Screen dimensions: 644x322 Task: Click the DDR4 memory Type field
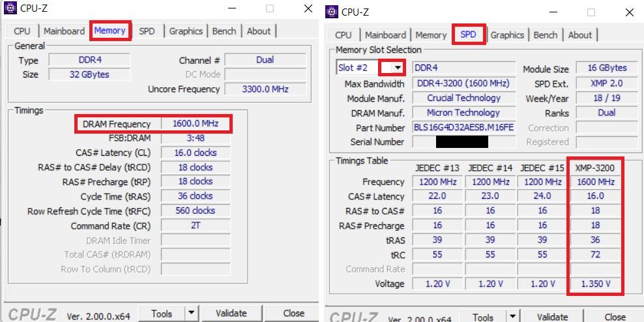[89, 59]
